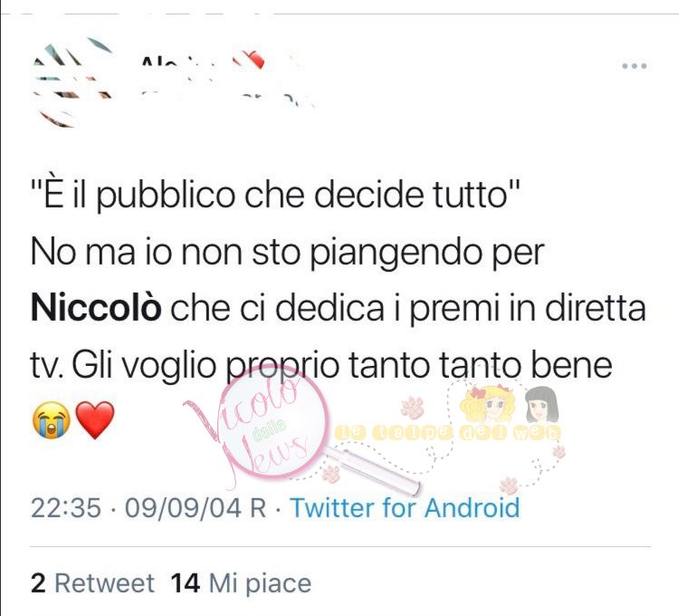Click the text "Gli voglio proprio tanto tanto bene"
Viewport: 679px width, 616px height.
pyautogui.click(x=342, y=366)
